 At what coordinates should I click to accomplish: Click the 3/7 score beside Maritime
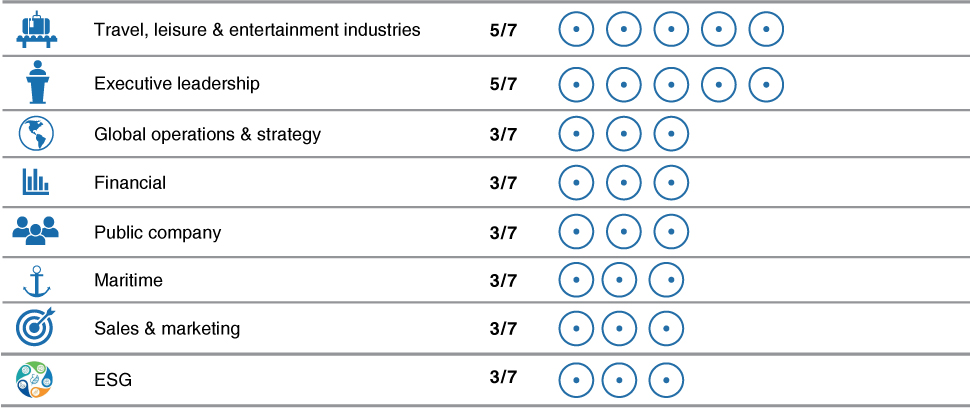tap(502, 281)
